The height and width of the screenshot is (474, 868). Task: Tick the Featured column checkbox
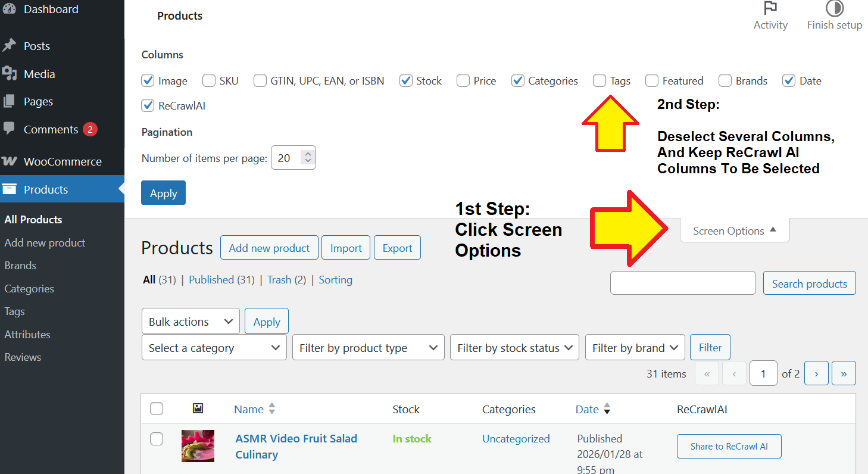point(652,80)
